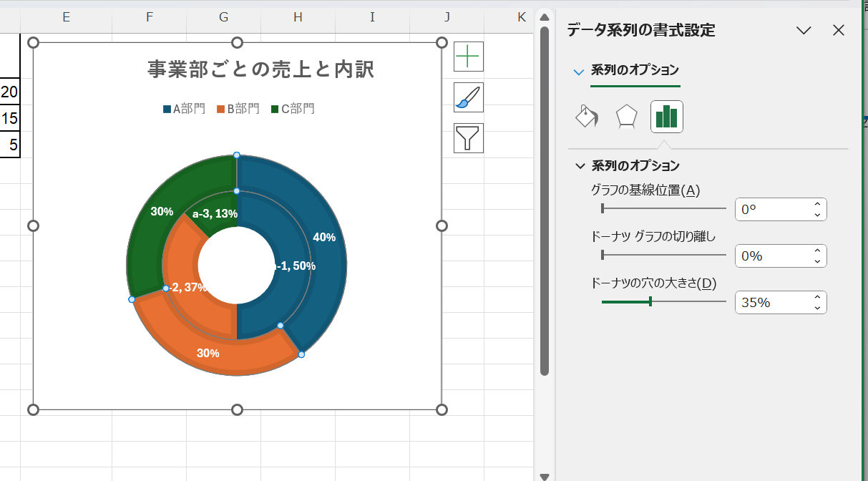Click the C部門 legend entry
The image size is (868, 481).
pos(293,109)
